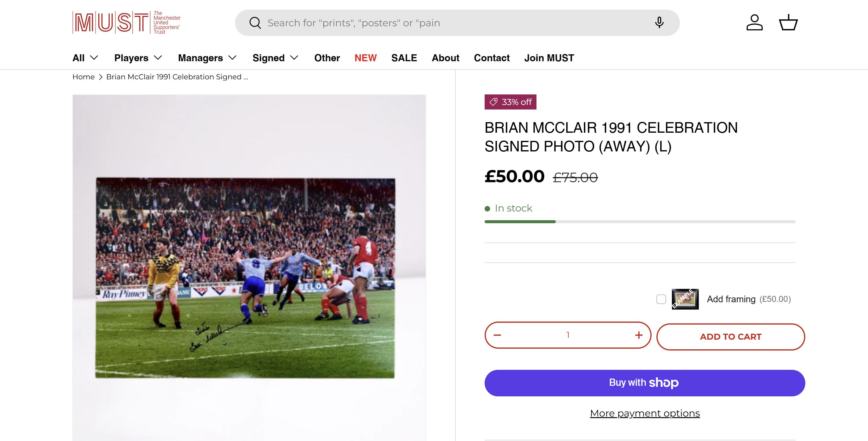868x441 pixels.
Task: Activate voice search microphone
Action: 659,23
